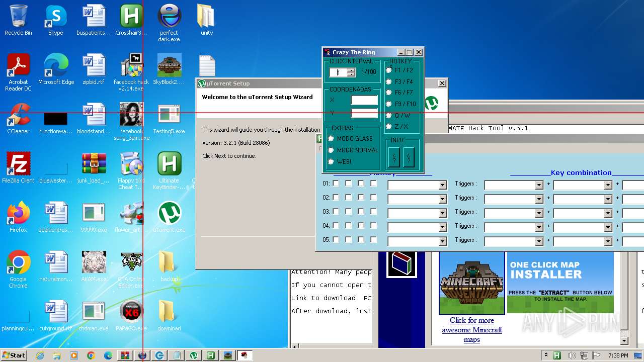Switch to uTorrent taskbar button
644x362 pixels.
coord(194,355)
